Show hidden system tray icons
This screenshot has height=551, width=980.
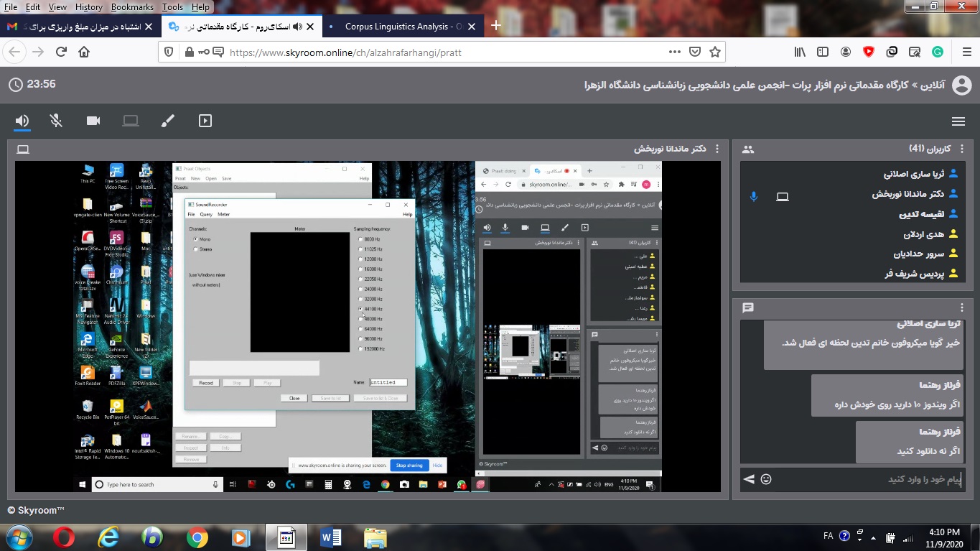(x=873, y=537)
